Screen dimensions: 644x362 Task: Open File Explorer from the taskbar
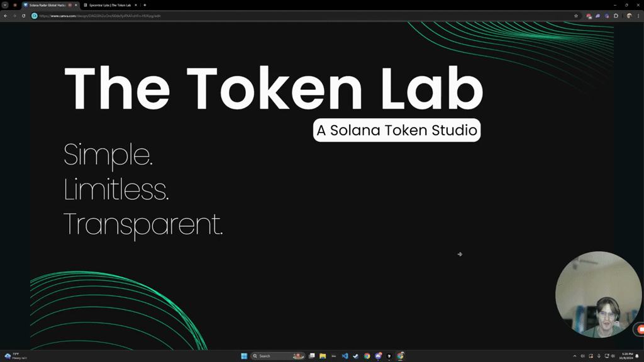(323, 356)
